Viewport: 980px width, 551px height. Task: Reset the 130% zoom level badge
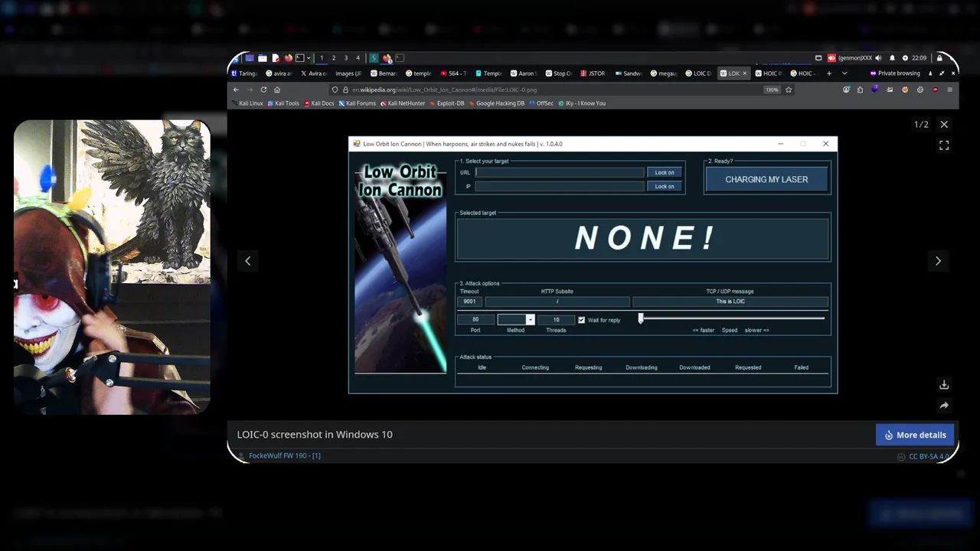click(x=772, y=90)
